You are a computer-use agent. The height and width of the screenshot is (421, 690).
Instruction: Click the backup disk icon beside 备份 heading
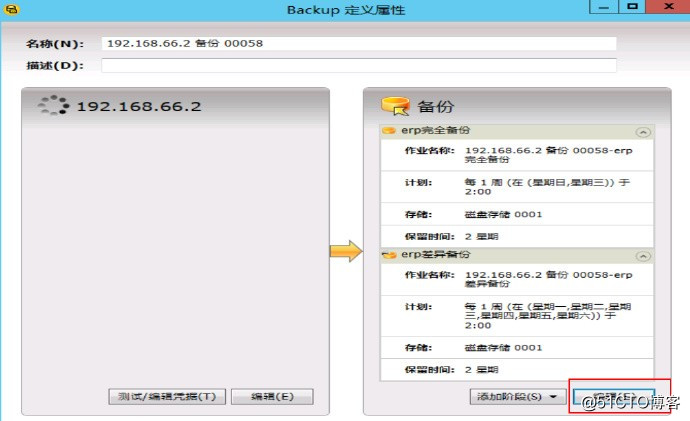click(x=395, y=106)
